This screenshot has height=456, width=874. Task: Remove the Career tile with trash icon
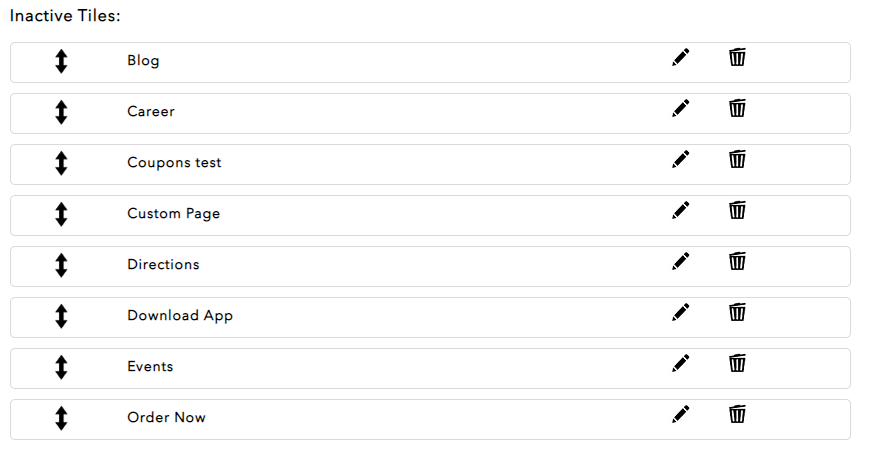(x=737, y=109)
